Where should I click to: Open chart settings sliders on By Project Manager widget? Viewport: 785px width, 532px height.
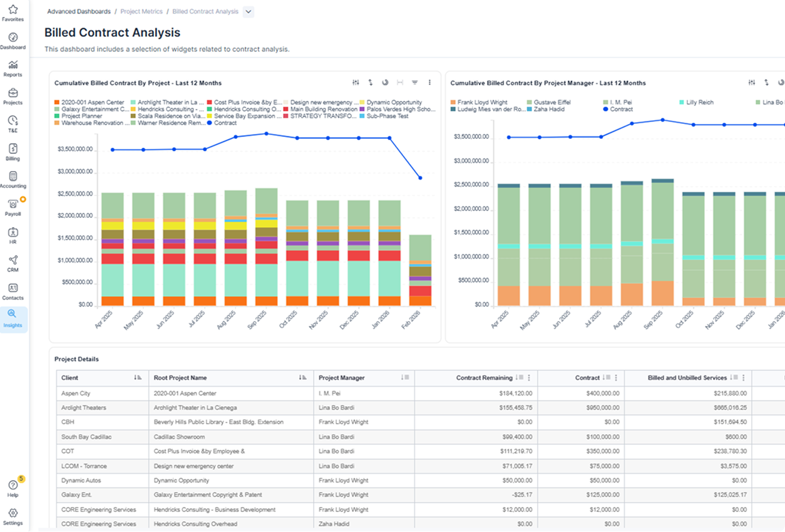tap(752, 83)
